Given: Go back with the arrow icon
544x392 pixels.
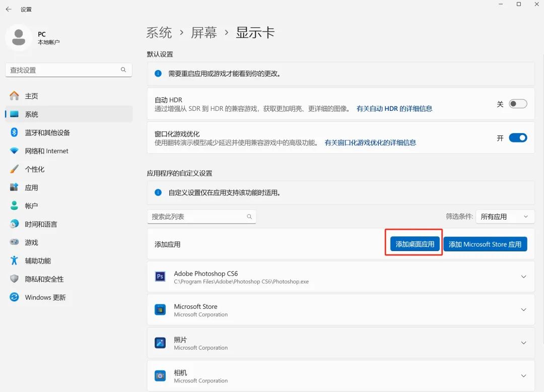Looking at the screenshot, I should coord(9,10).
